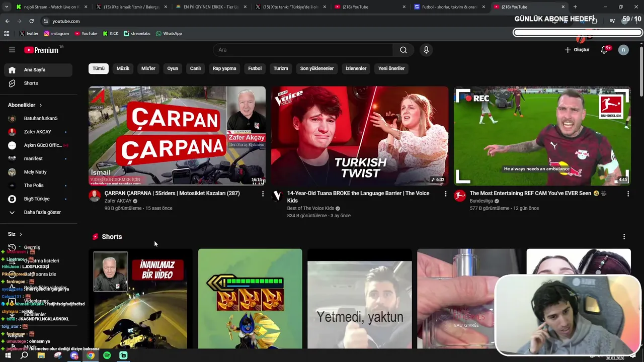The height and width of the screenshot is (362, 644).
Task: Open Shorts shelf more options menu
Action: tap(624, 237)
